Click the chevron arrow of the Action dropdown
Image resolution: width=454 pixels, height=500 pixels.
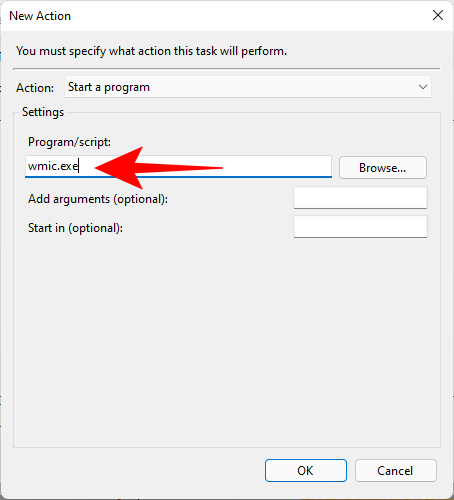(x=423, y=87)
